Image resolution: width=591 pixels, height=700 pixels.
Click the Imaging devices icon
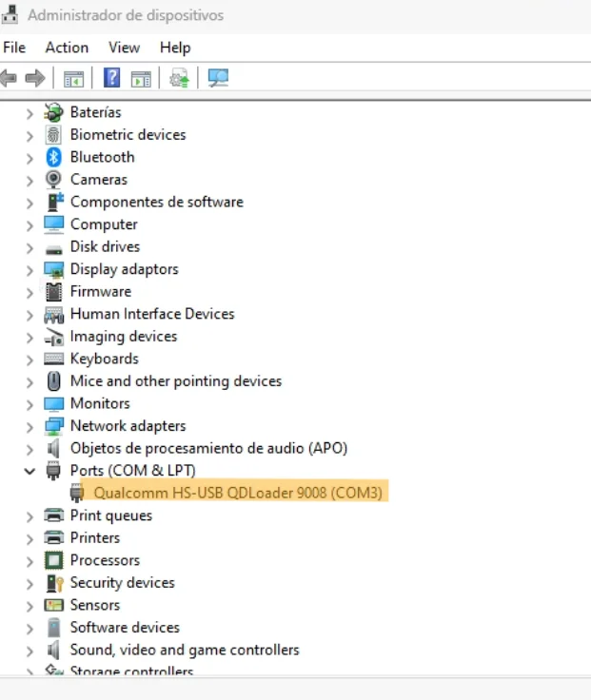(53, 337)
